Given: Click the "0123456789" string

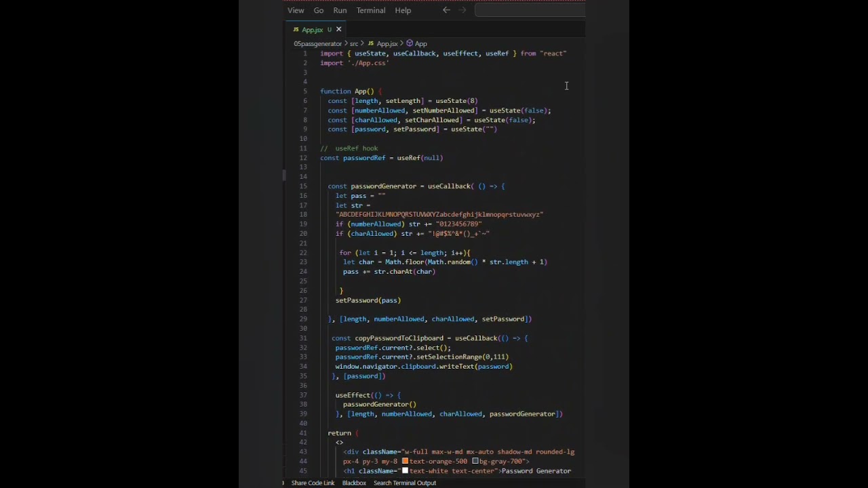Looking at the screenshot, I should 459,224.
